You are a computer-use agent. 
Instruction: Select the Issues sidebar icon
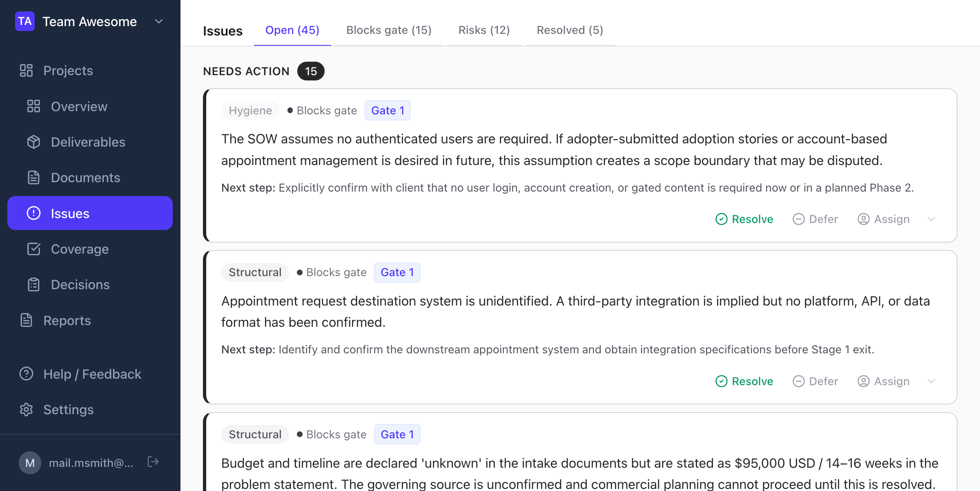click(x=34, y=213)
